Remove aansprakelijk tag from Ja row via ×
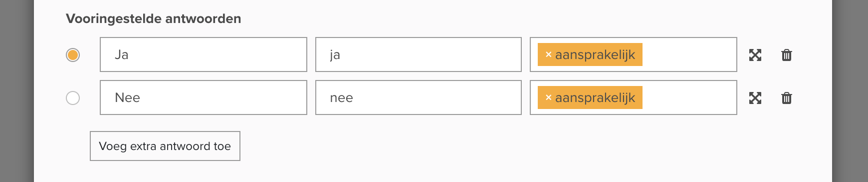The image size is (868, 182). (x=548, y=55)
